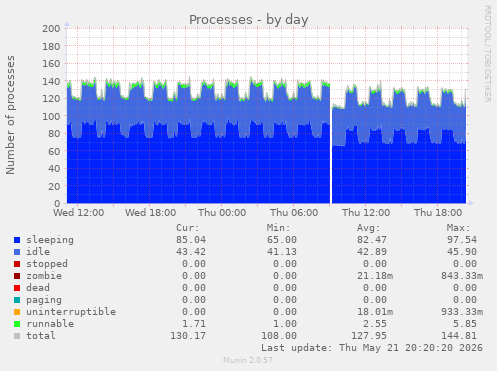Click uninterruptible maximum value 933.33m
The width and height of the screenshot is (497, 371).
coord(462,312)
